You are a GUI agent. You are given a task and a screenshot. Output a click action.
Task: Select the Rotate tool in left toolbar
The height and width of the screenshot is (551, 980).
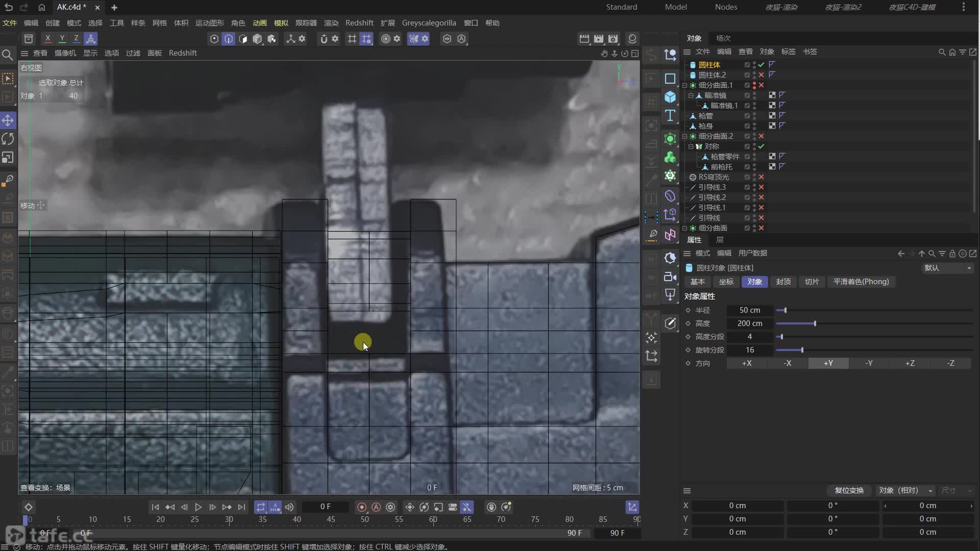pyautogui.click(x=8, y=139)
